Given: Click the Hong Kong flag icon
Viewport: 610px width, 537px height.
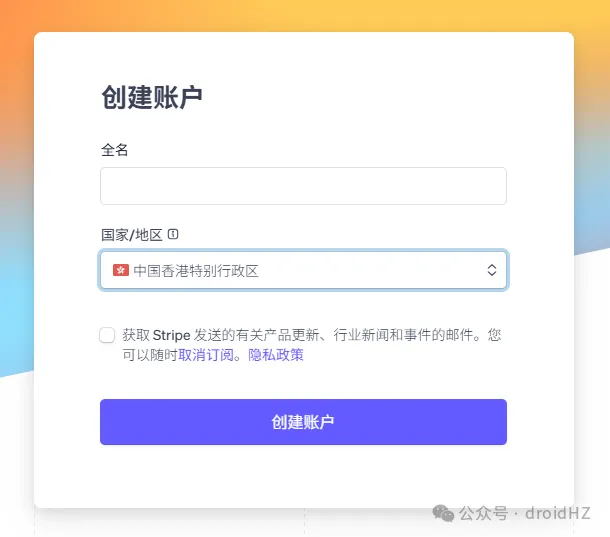Looking at the screenshot, I should click(x=121, y=270).
